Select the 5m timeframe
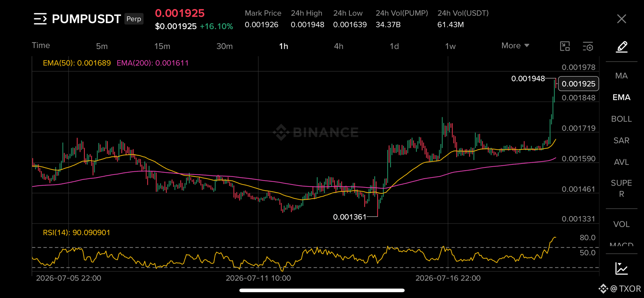This screenshot has width=644, height=298. pyautogui.click(x=102, y=46)
